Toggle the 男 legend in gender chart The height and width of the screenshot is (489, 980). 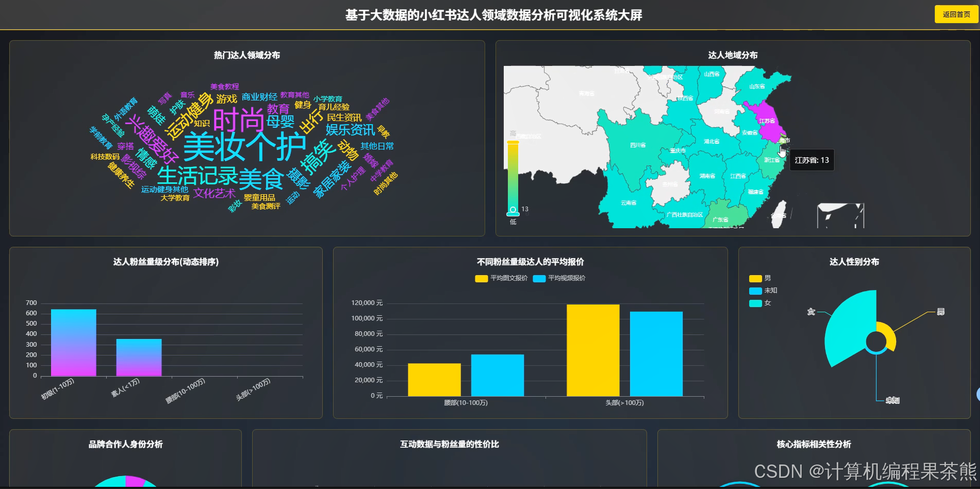(760, 278)
